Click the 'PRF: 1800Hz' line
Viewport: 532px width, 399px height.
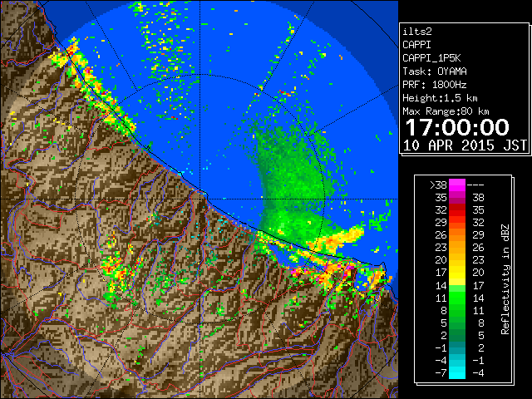point(434,85)
